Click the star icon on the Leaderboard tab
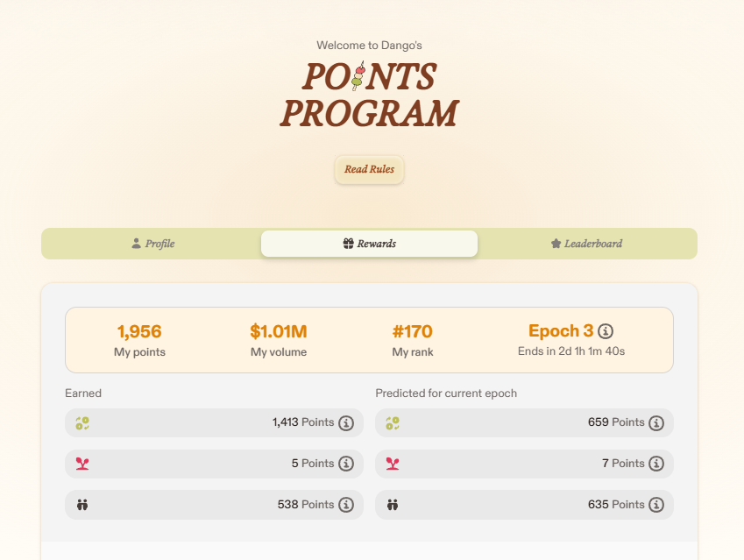This screenshot has height=560, width=744. [556, 244]
